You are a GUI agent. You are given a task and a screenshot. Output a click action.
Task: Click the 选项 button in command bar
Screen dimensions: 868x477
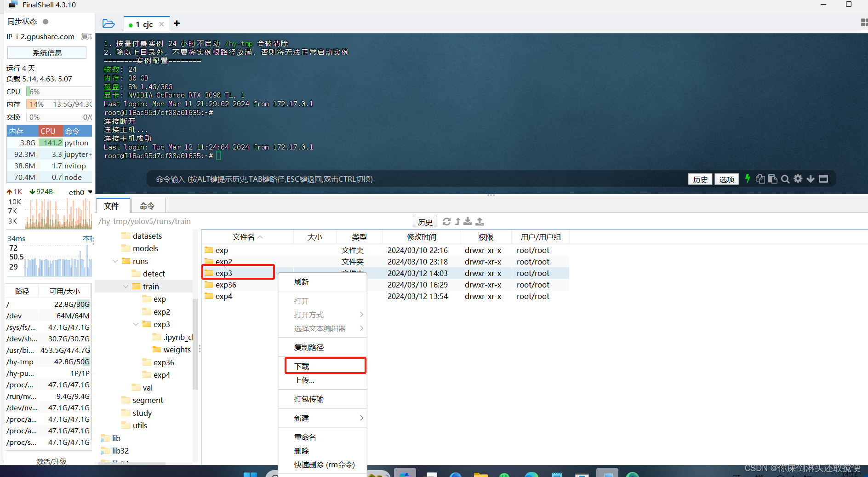726,179
